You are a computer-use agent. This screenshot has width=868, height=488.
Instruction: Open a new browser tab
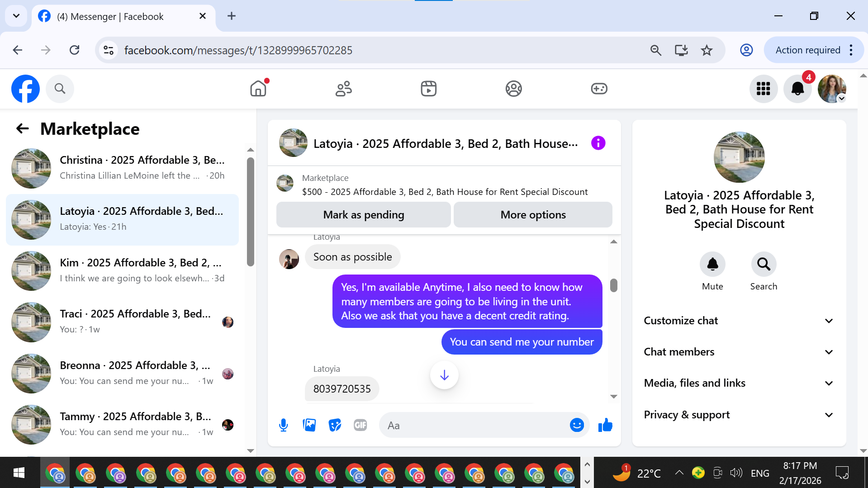coord(232,16)
